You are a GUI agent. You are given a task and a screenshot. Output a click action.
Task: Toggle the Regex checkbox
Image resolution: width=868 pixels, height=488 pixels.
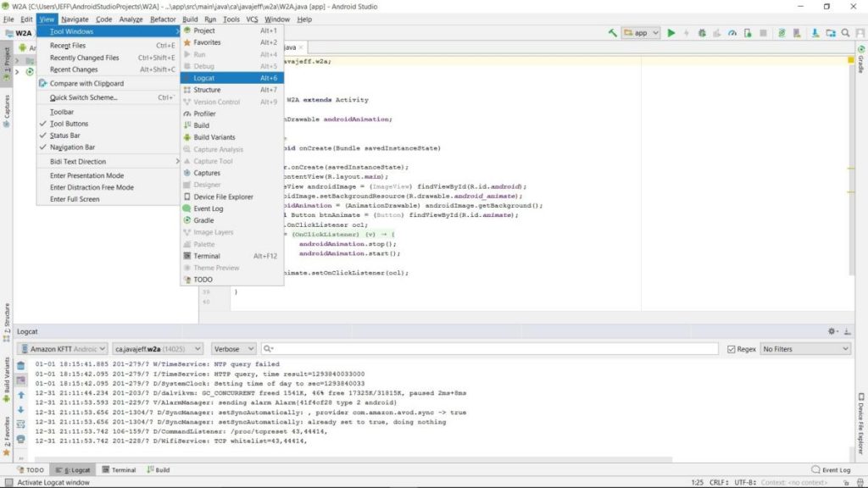pyautogui.click(x=732, y=349)
